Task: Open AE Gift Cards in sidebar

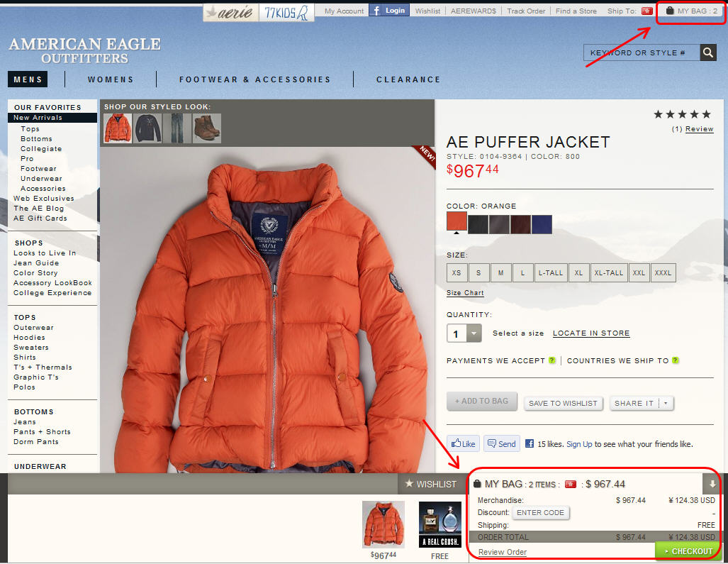Action: click(x=40, y=218)
